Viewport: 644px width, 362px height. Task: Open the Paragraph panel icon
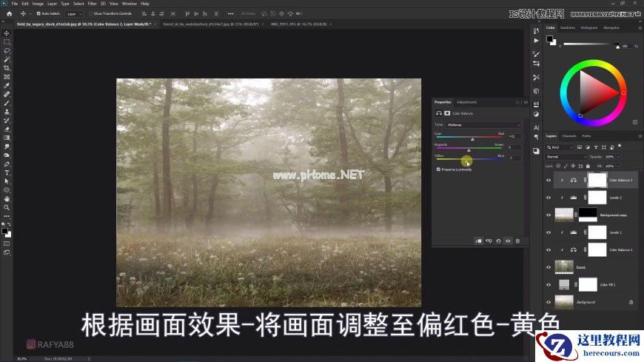536,137
